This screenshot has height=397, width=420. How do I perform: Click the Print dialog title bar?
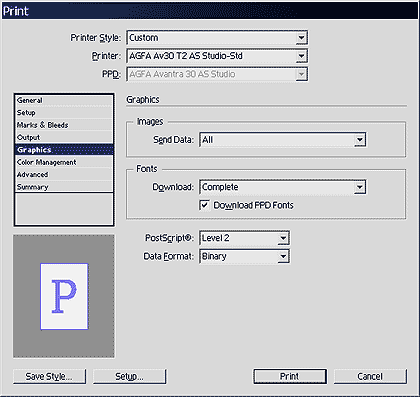210,11
